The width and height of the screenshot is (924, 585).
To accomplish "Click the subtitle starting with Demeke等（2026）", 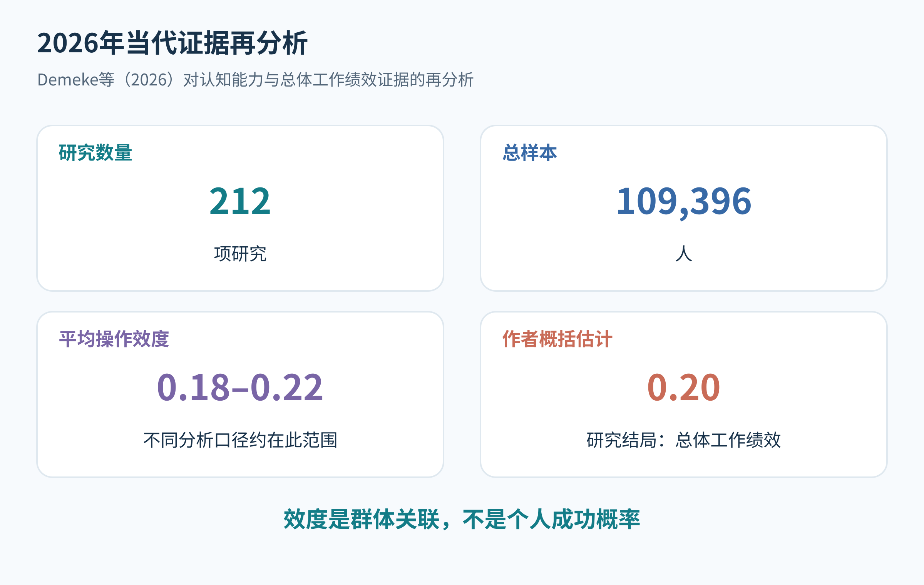I will click(x=255, y=80).
